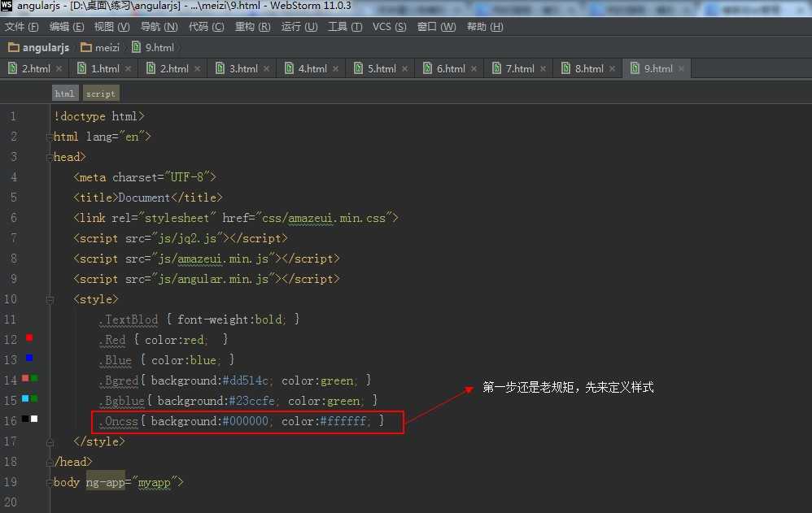Click the meizi folder icon in the navigation bar
Screen dimensions: 812x513
pos(86,48)
